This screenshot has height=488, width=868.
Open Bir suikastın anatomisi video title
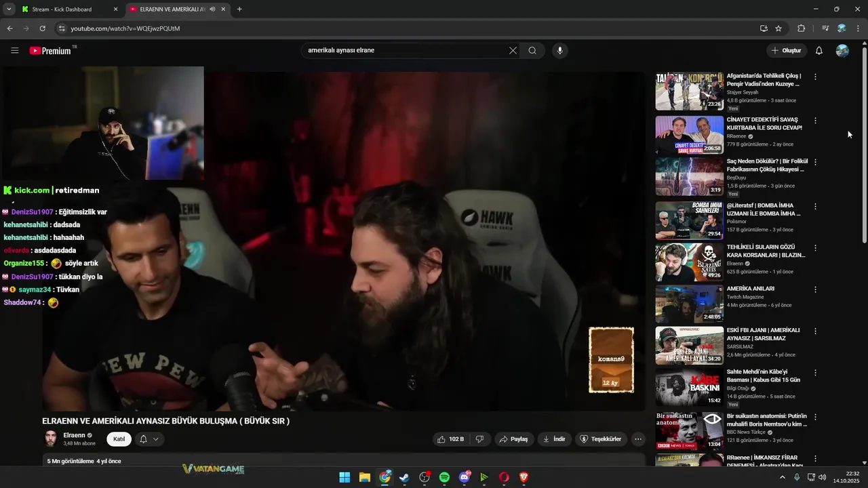(766, 420)
